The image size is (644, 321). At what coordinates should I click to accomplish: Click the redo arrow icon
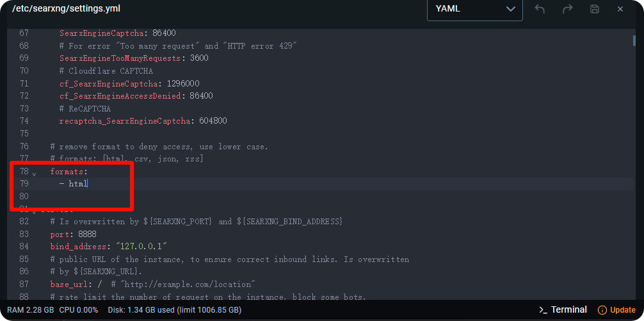click(567, 9)
